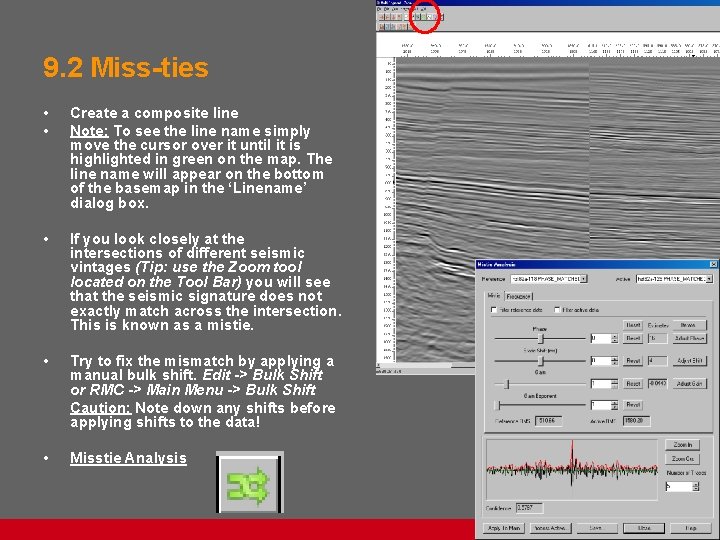Click the cross-correlation trace plot
This screenshot has height=540, width=720.
pos(572,469)
